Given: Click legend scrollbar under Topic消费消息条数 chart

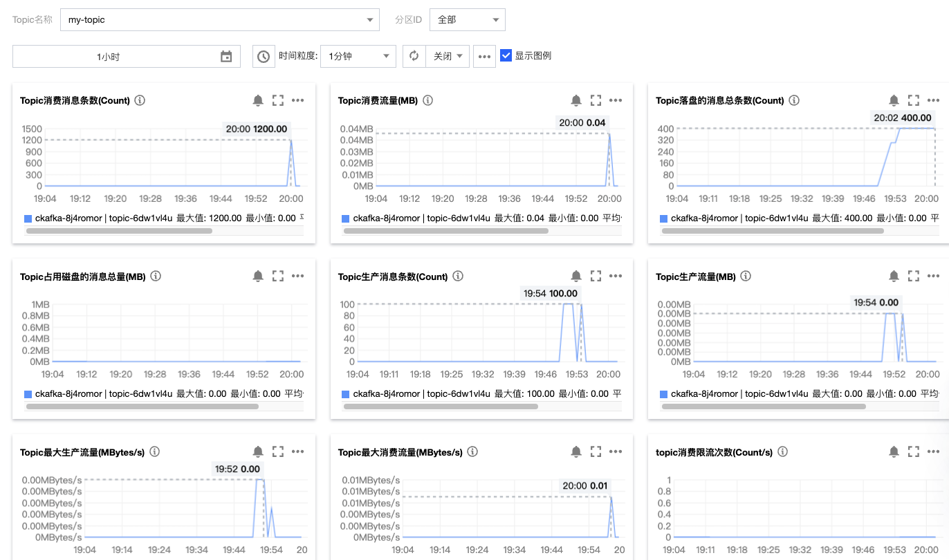Looking at the screenshot, I should pos(119,231).
